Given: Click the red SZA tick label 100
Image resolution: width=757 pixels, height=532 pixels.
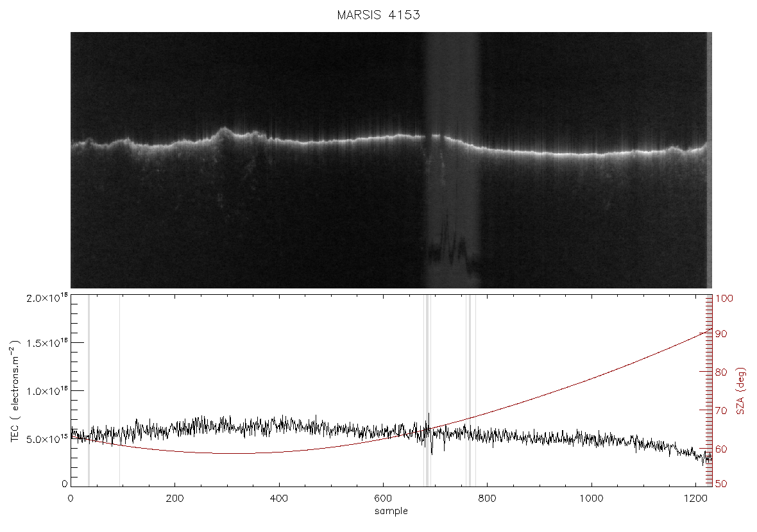Looking at the screenshot, I should (724, 298).
